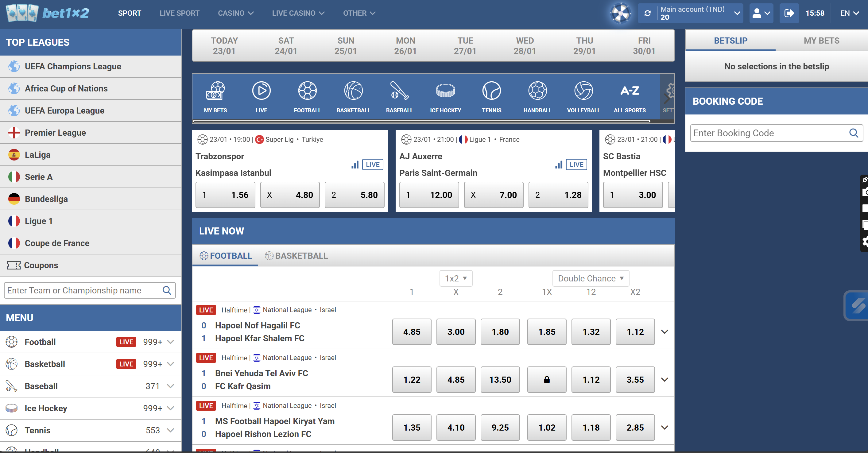Open the Volleyball sport icon

point(583,96)
